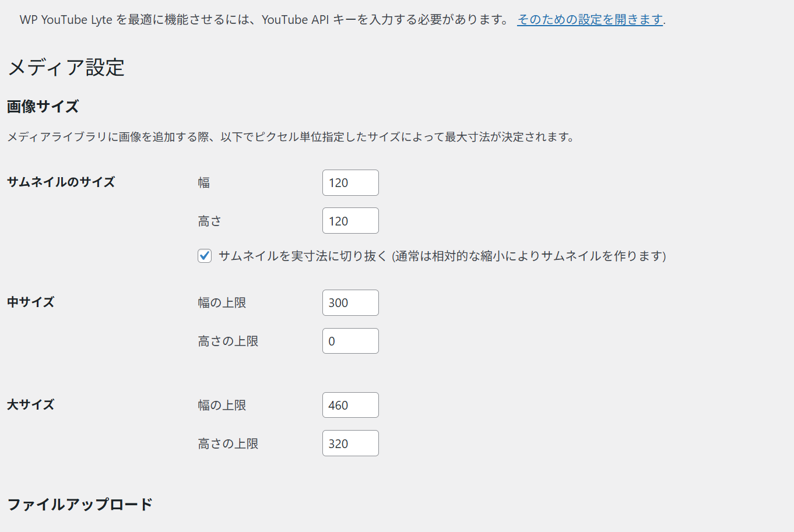Click the サムネイルのサイズ row title

coord(61,182)
